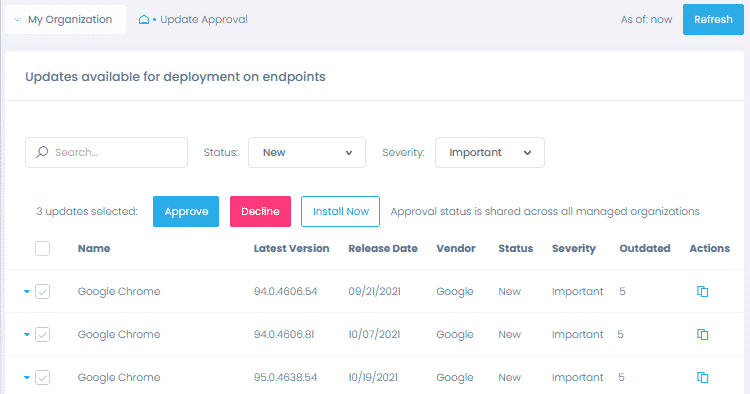750x394 pixels.
Task: Focus the Search input field
Action: point(106,153)
